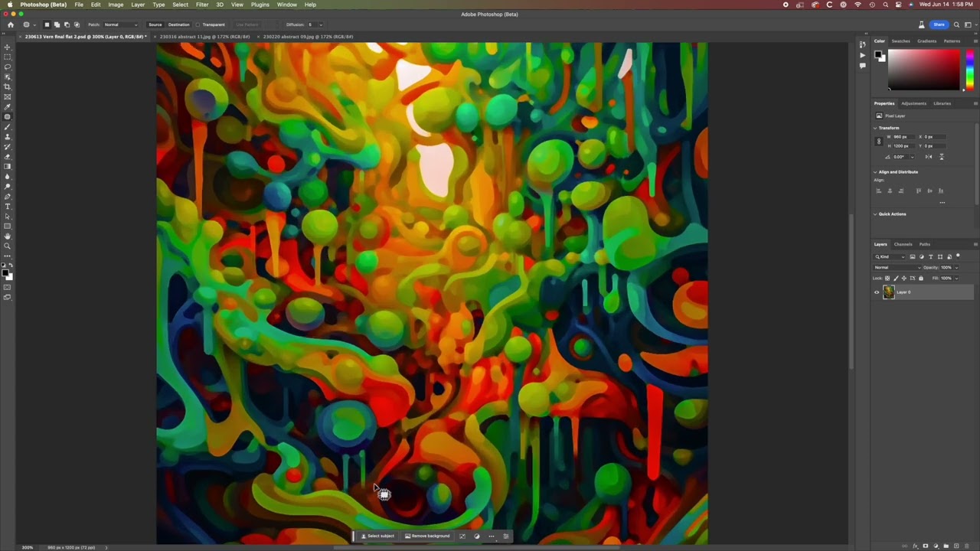
Task: Click the hue slider in Color panel
Action: pos(969,69)
